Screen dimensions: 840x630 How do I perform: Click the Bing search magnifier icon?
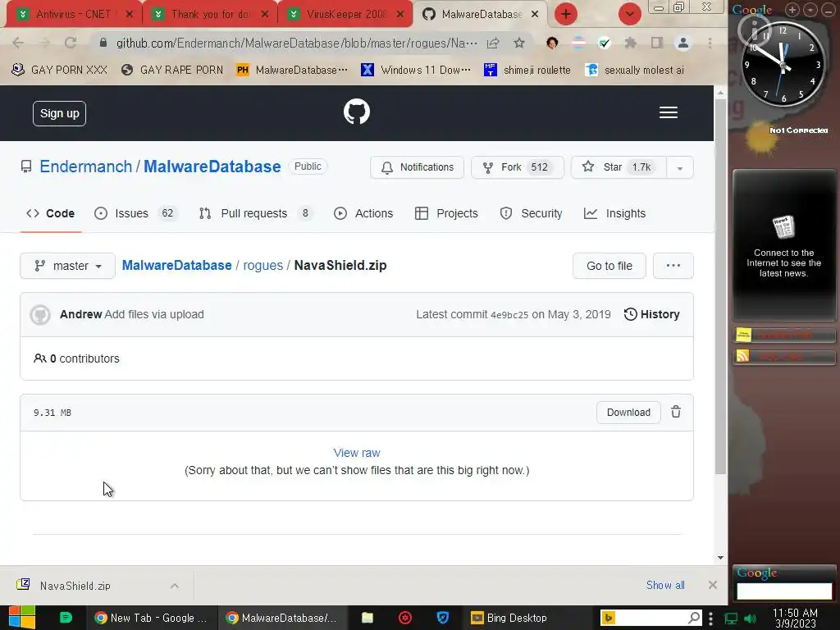(x=694, y=618)
